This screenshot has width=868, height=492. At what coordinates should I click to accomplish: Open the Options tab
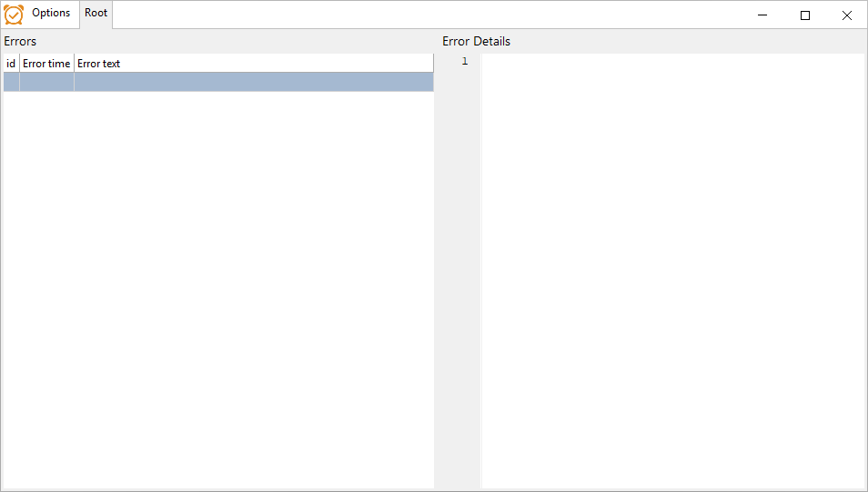click(x=51, y=13)
